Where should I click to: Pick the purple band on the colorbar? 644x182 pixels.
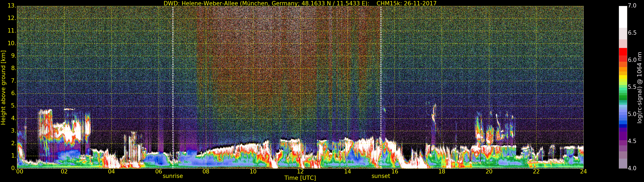point(623,136)
